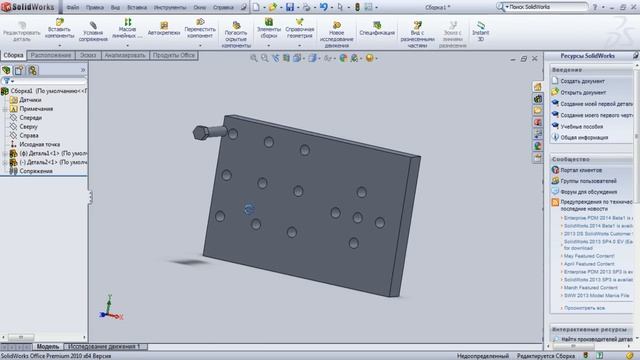Switch to Расположение tab
This screenshot has width=640, height=360.
pos(51,55)
